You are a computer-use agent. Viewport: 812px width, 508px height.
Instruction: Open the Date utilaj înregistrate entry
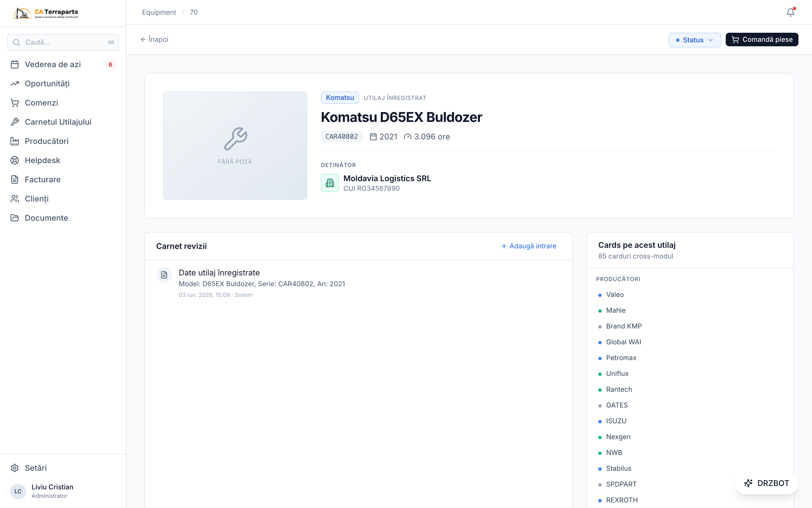pyautogui.click(x=358, y=283)
